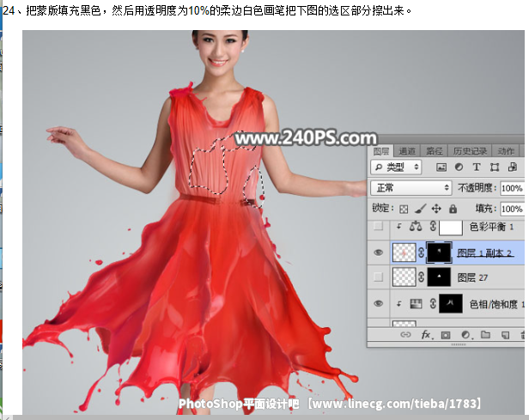Open the fx layer style menu
Image resolution: width=529 pixels, height=420 pixels.
[x=426, y=335]
